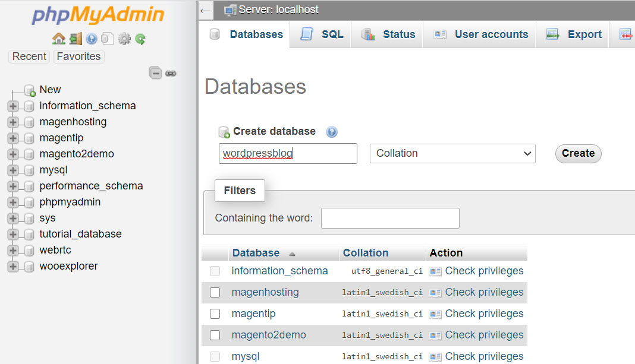Open the Export tab
This screenshot has height=364, width=635.
tap(573, 34)
